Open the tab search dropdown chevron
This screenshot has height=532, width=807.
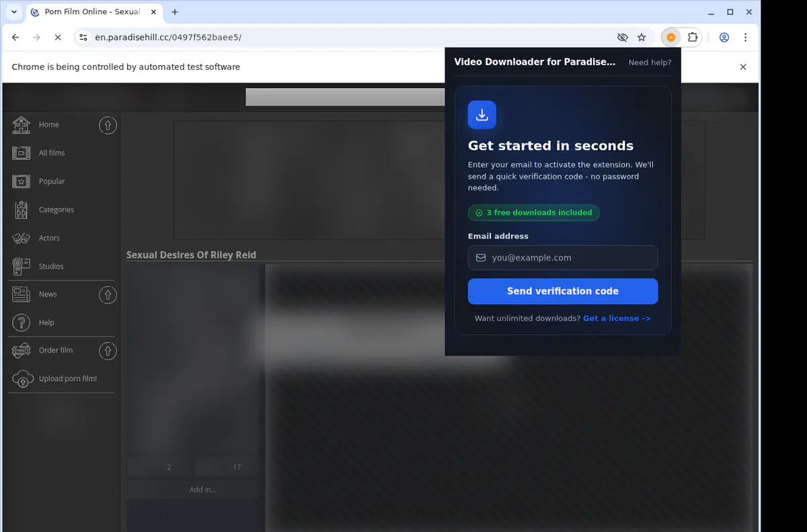[x=14, y=12]
